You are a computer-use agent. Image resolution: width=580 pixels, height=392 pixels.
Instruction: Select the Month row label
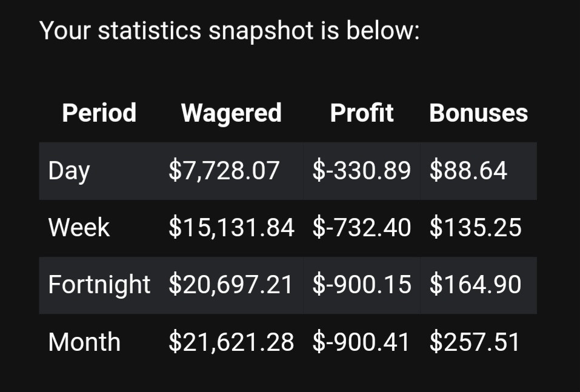coord(84,342)
